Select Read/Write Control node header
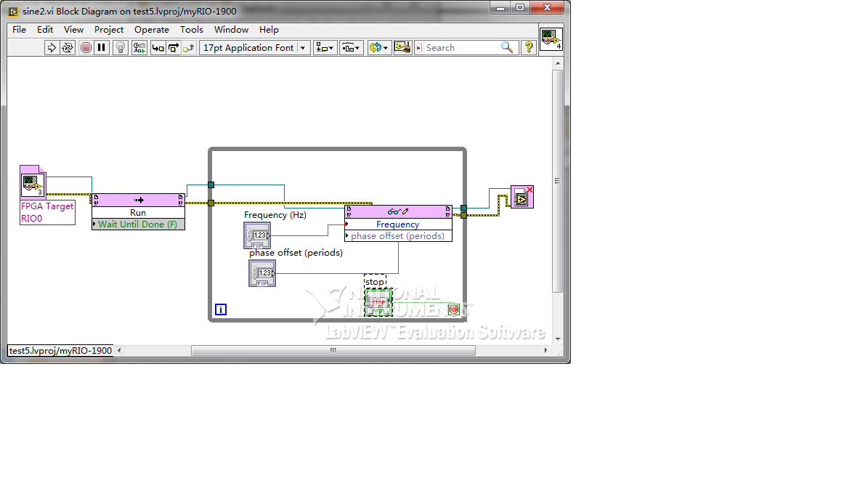The height and width of the screenshot is (494, 868). pyautogui.click(x=398, y=211)
